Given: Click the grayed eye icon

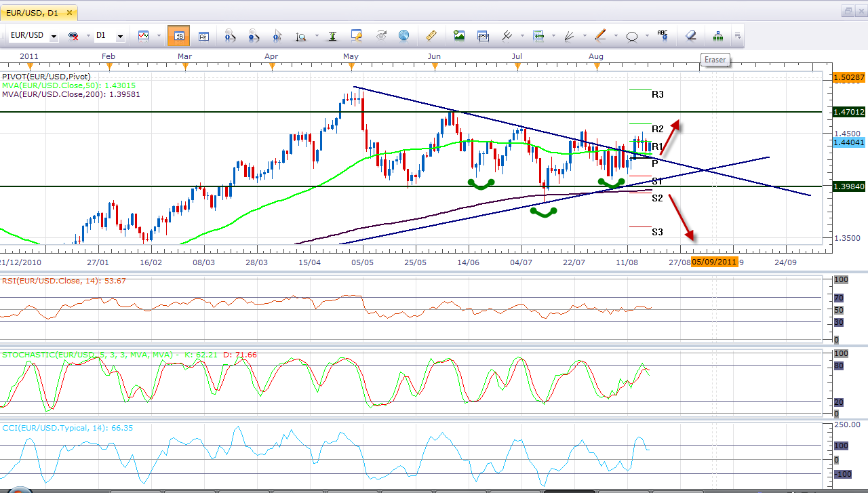Looking at the screenshot, I should point(380,35).
